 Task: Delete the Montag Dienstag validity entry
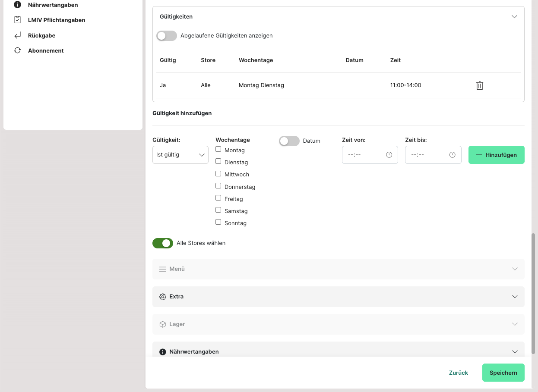(x=479, y=85)
